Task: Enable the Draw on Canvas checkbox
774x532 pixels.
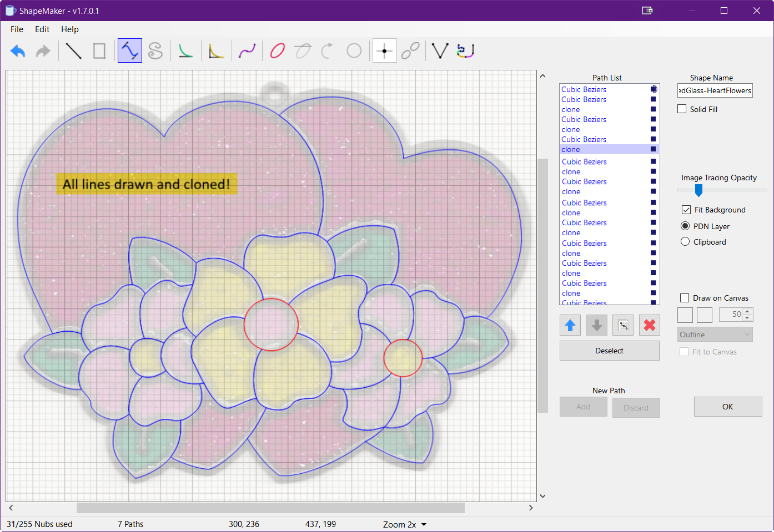Action: pyautogui.click(x=685, y=298)
